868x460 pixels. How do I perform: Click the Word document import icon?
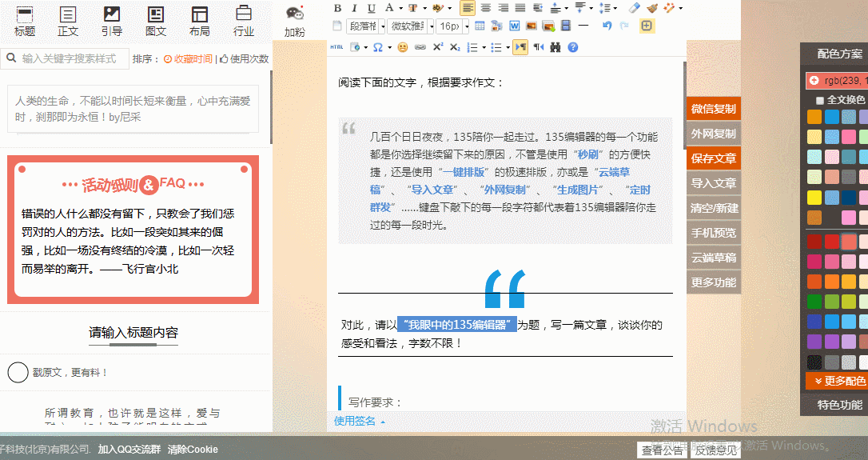coord(514,26)
